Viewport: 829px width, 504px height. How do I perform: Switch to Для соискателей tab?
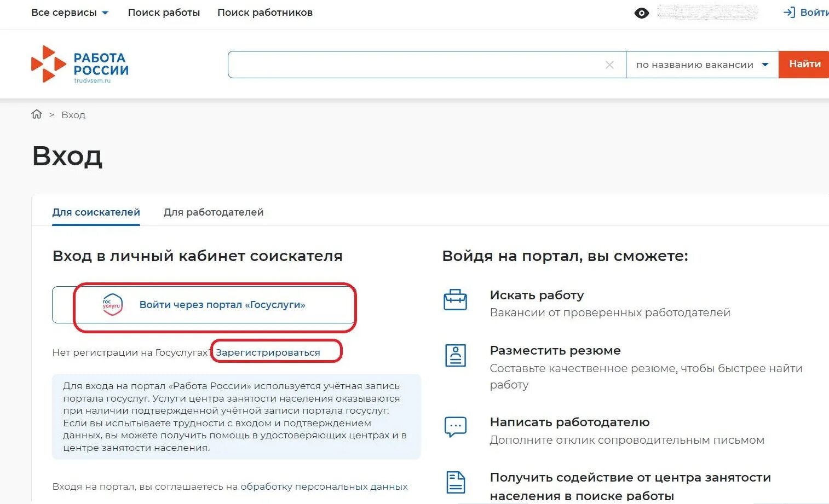(96, 212)
